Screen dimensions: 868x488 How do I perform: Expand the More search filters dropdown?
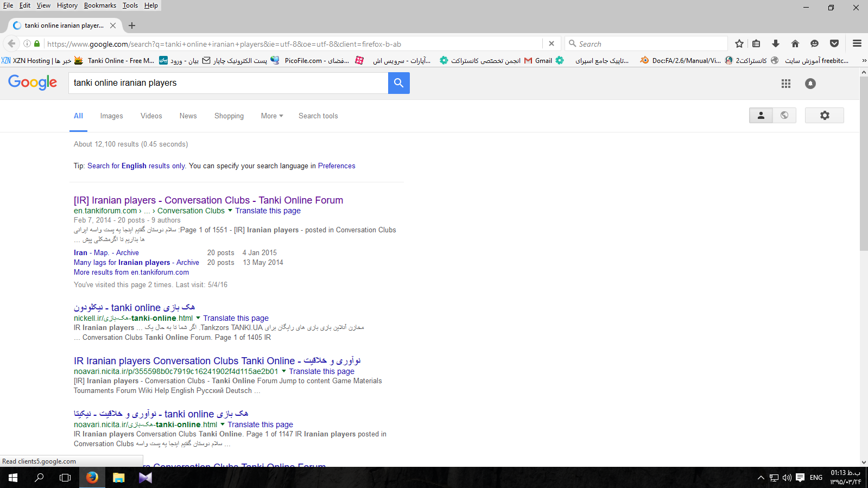click(x=271, y=116)
